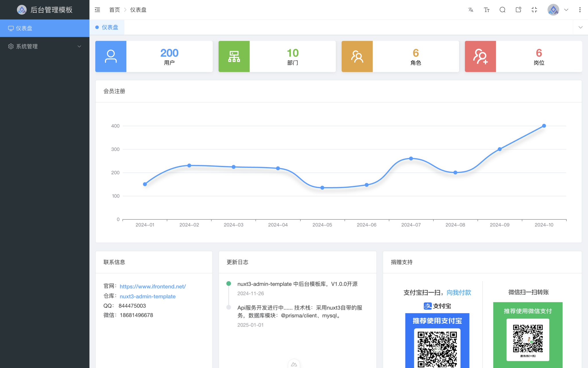Click the sidebar collapse icon next to breadcrumb
588x368 pixels.
tap(97, 9)
